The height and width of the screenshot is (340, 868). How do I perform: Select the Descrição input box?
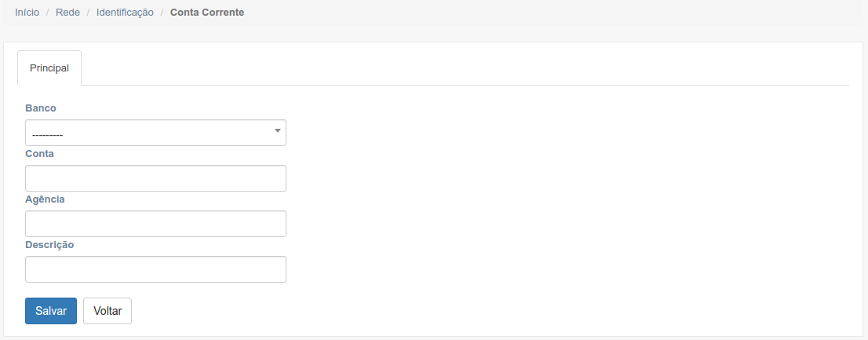pyautogui.click(x=155, y=269)
